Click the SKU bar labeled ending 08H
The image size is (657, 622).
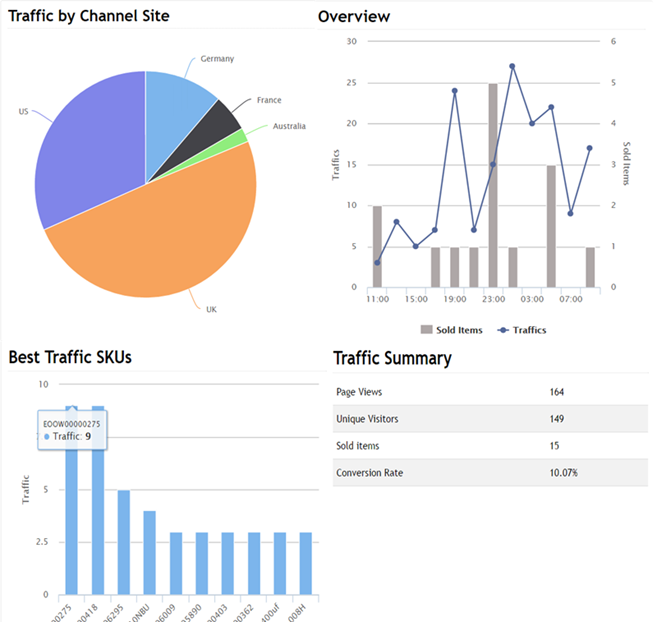[x=306, y=563]
